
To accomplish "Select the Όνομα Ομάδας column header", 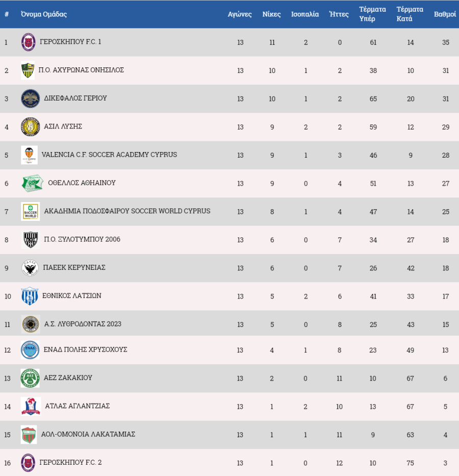I will [x=44, y=14].
